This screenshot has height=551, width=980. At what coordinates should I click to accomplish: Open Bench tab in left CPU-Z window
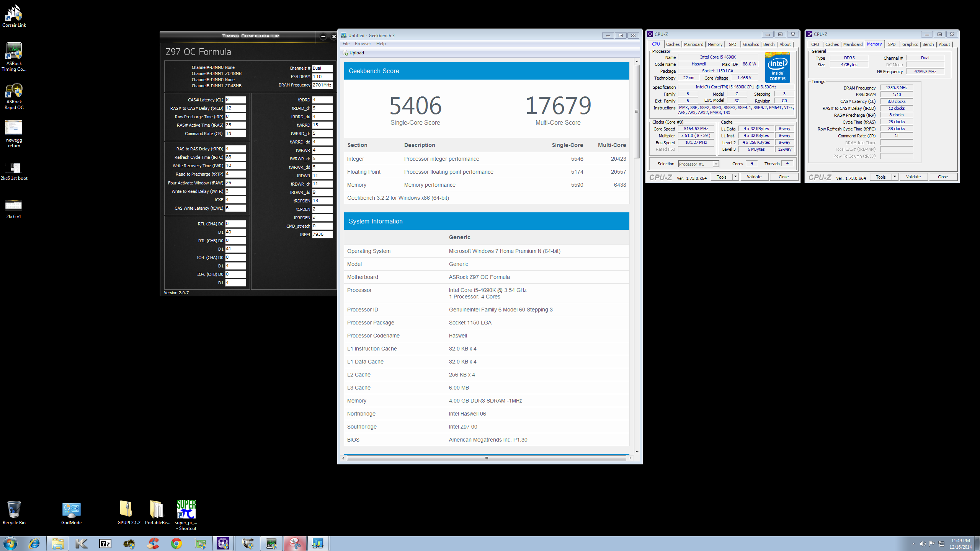[769, 44]
